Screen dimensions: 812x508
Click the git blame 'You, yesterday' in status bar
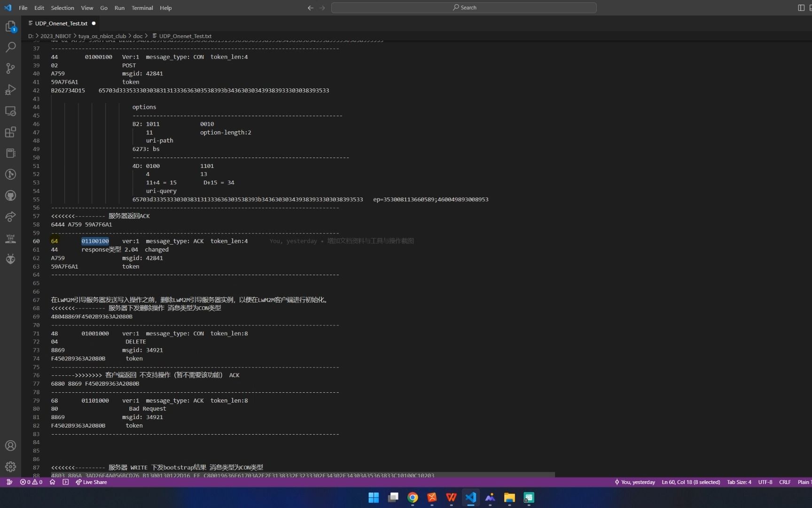[x=634, y=482]
